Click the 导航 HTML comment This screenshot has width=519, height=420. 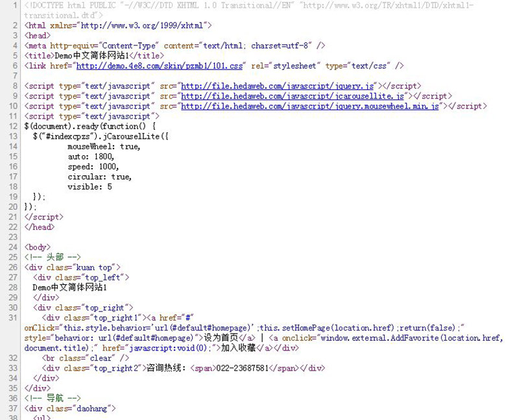tap(52, 398)
